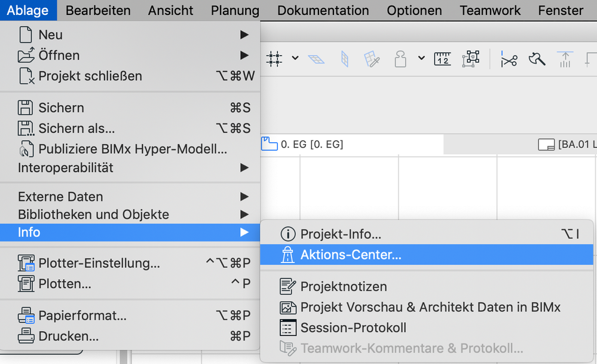
Task: Open the grid snap dropdown arrow
Action: pos(295,58)
